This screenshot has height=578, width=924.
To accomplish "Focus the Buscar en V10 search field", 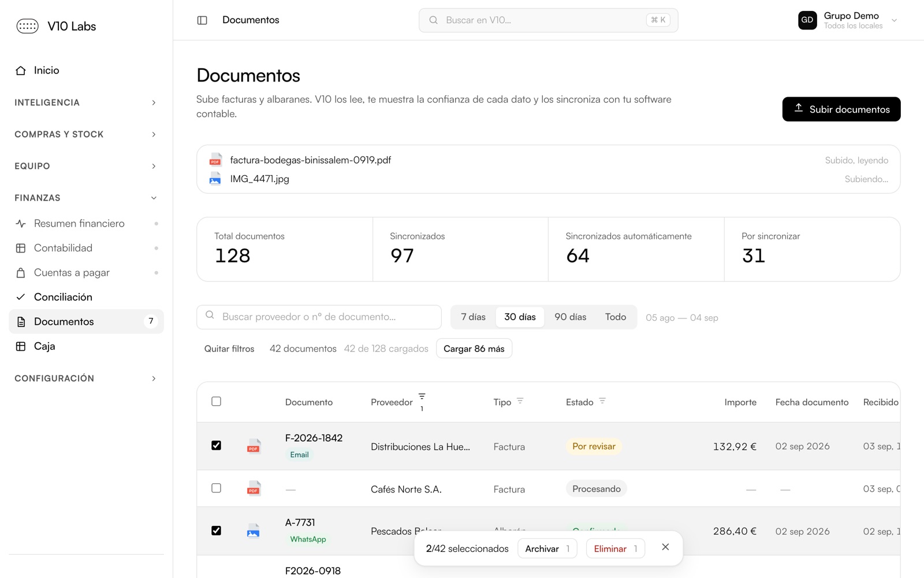I will coord(548,20).
